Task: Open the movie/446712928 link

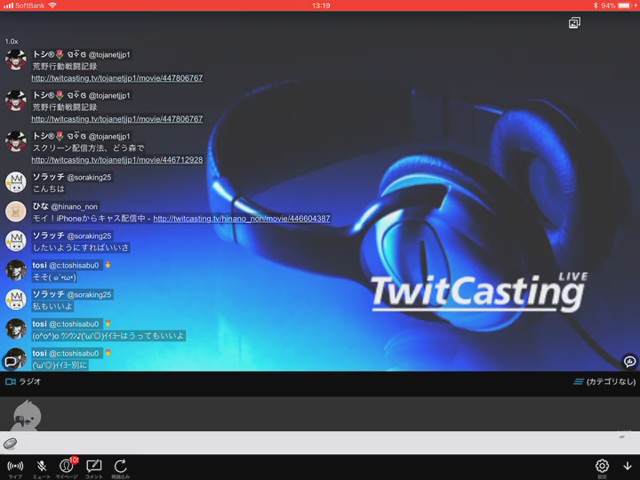Action: pos(117,160)
